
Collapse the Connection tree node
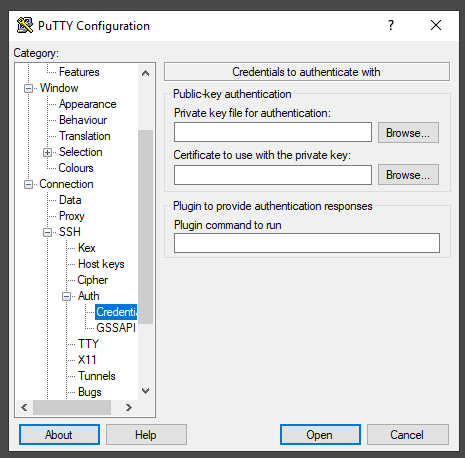pos(29,184)
